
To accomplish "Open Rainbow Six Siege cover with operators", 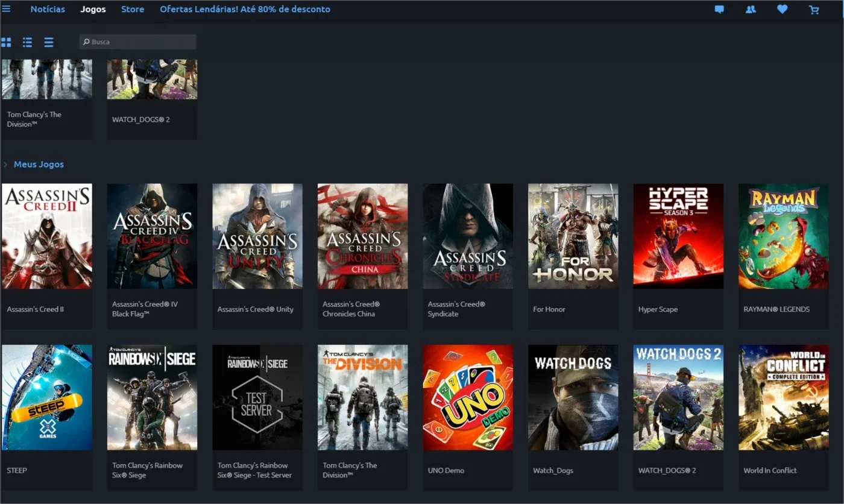I will [152, 397].
